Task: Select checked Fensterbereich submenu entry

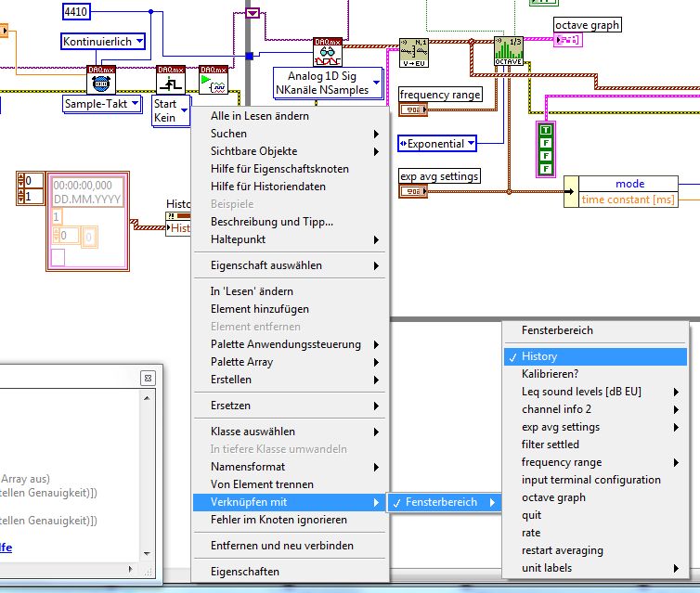Action: [x=444, y=502]
